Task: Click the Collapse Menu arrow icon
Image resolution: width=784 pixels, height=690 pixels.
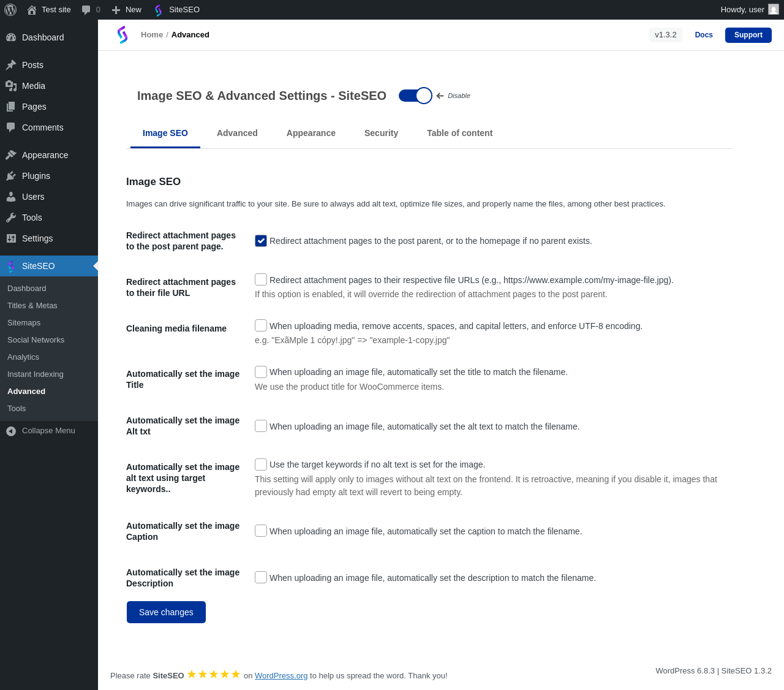Action: 11,431
